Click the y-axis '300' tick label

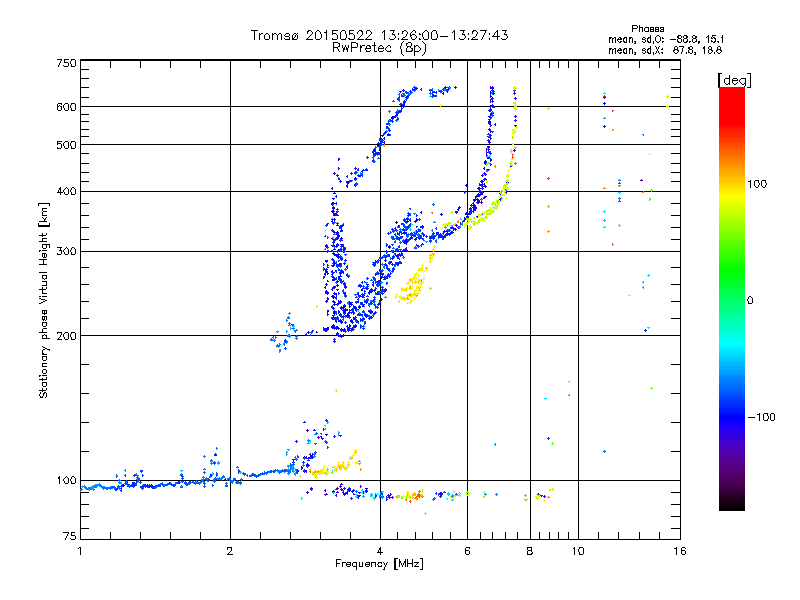66,252
